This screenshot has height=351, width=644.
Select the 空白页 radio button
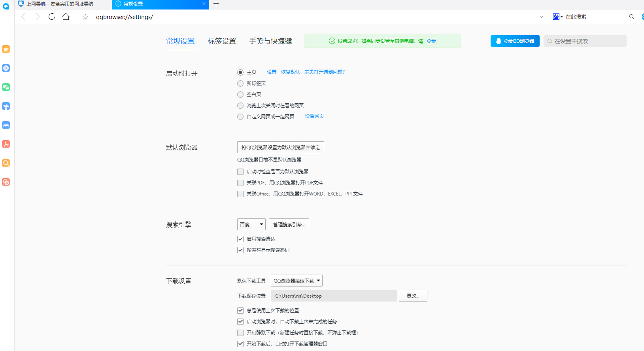click(x=240, y=95)
